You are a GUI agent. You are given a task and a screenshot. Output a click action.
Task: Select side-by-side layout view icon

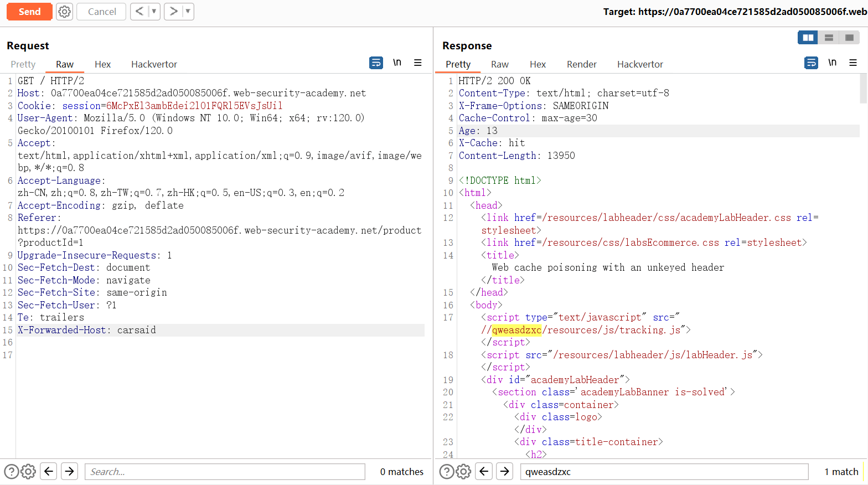pos(808,38)
